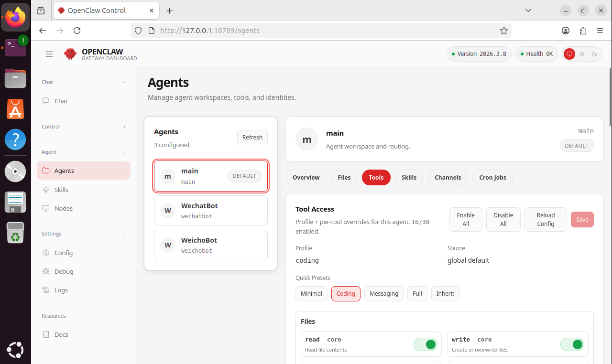Show applications grid from the dock

click(x=15, y=350)
